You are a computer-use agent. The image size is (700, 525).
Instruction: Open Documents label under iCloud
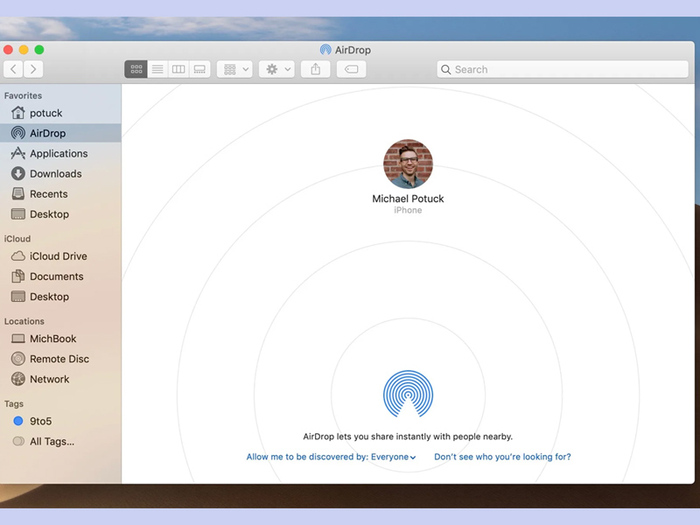[x=57, y=276]
